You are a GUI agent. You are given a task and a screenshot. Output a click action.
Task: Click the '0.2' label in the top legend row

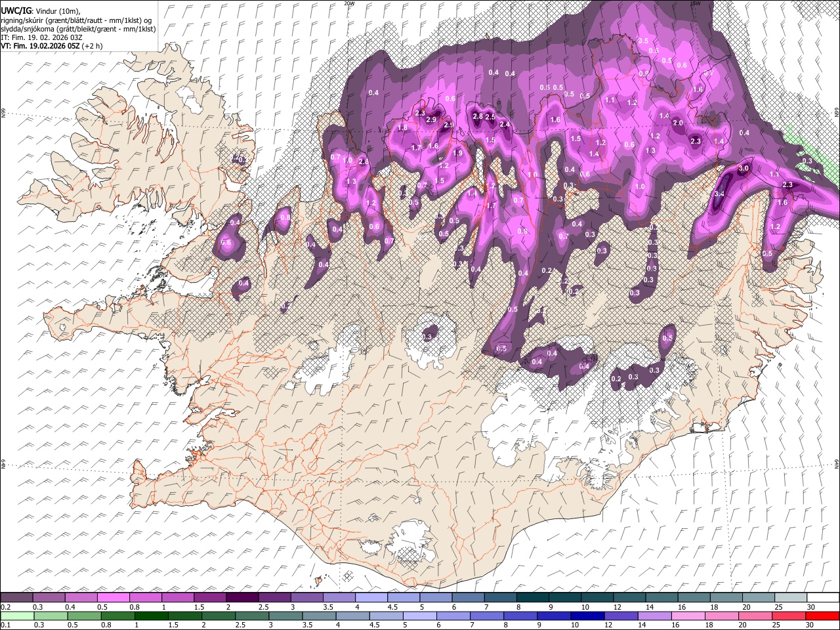pyautogui.click(x=5, y=606)
